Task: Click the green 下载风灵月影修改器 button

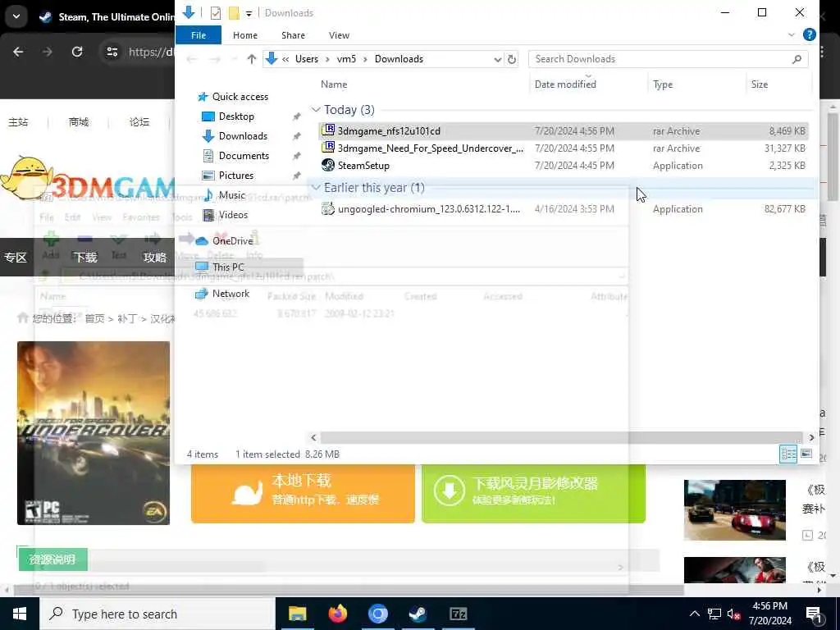Action: pos(533,492)
